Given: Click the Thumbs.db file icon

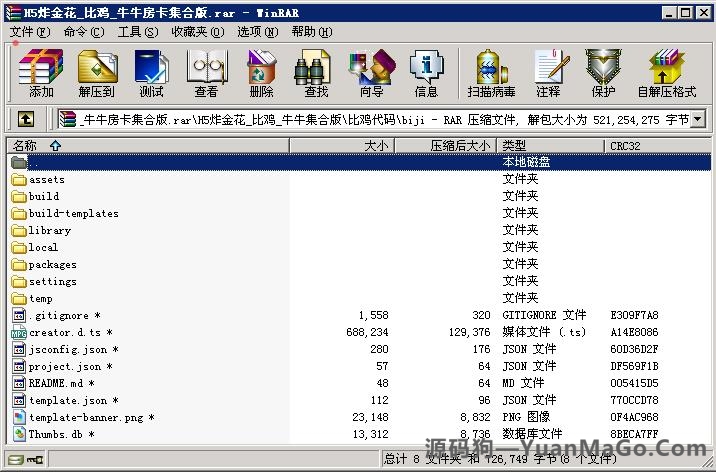Looking at the screenshot, I should 19,434.
